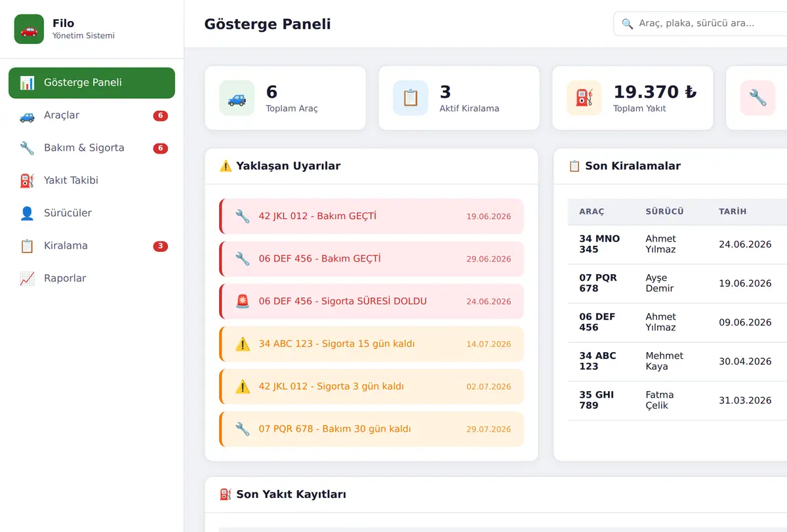Open the 42 JKL 012 Sigorta 3 gün kaldı alert
787x532 pixels.
coord(372,387)
